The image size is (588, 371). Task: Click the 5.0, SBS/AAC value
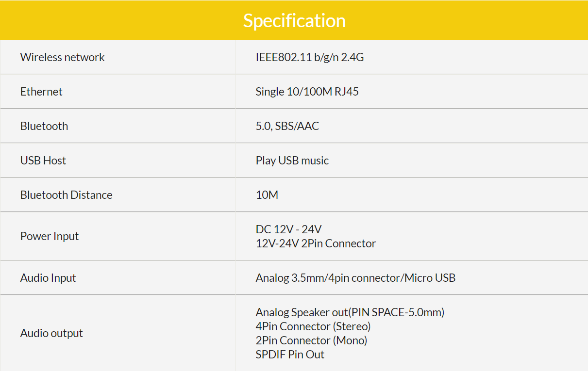pos(287,126)
